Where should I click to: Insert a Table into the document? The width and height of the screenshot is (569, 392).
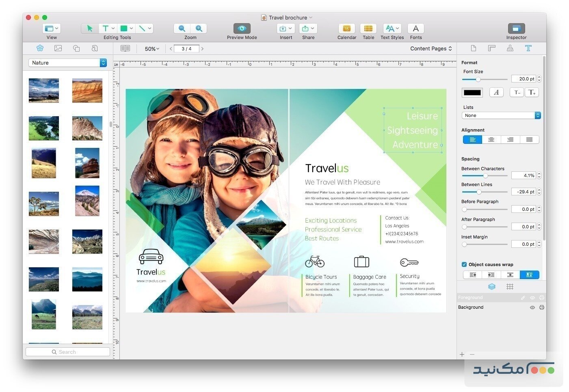368,28
